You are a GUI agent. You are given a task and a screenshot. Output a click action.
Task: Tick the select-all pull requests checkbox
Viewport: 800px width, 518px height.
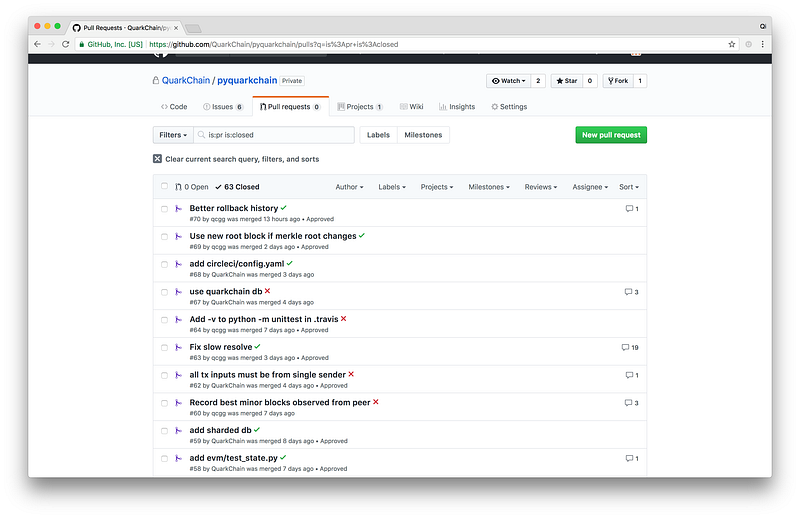point(164,186)
